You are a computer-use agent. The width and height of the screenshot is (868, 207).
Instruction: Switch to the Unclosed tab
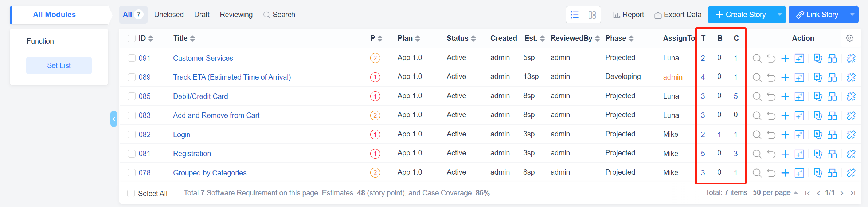point(169,15)
